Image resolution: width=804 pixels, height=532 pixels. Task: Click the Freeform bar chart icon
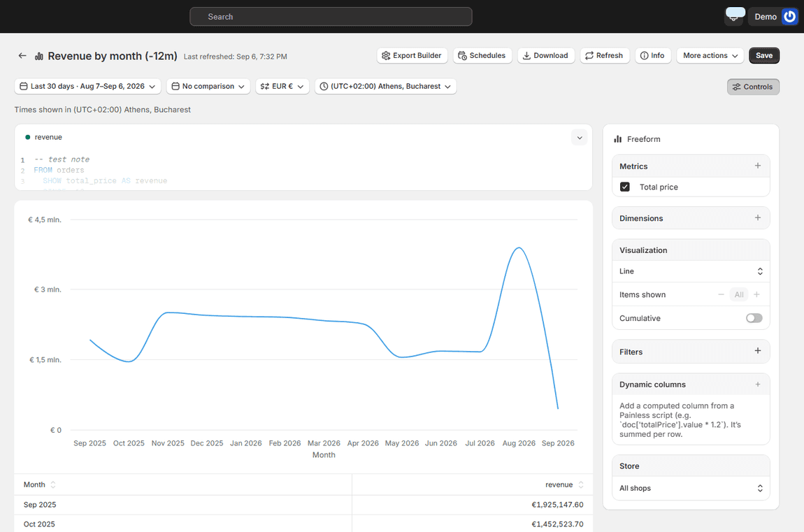click(618, 139)
